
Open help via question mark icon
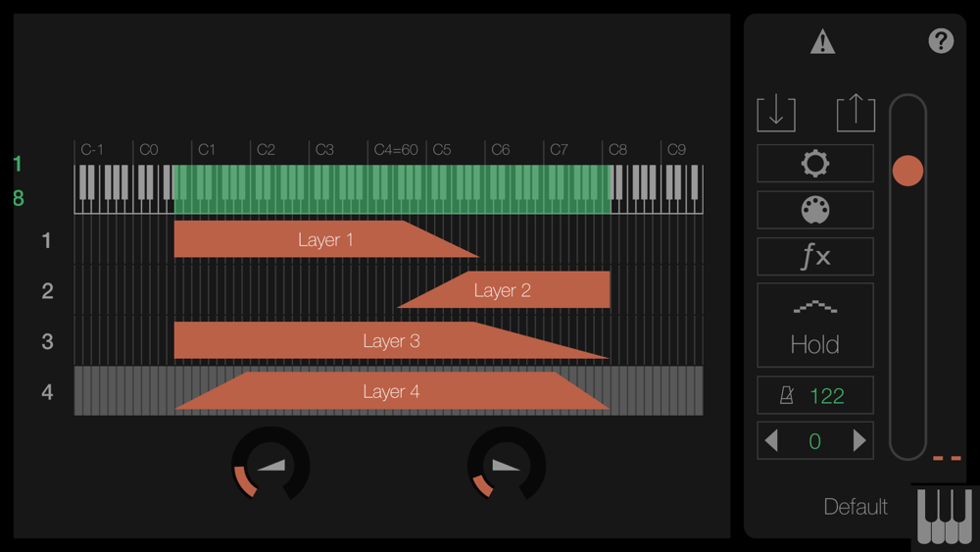[941, 41]
